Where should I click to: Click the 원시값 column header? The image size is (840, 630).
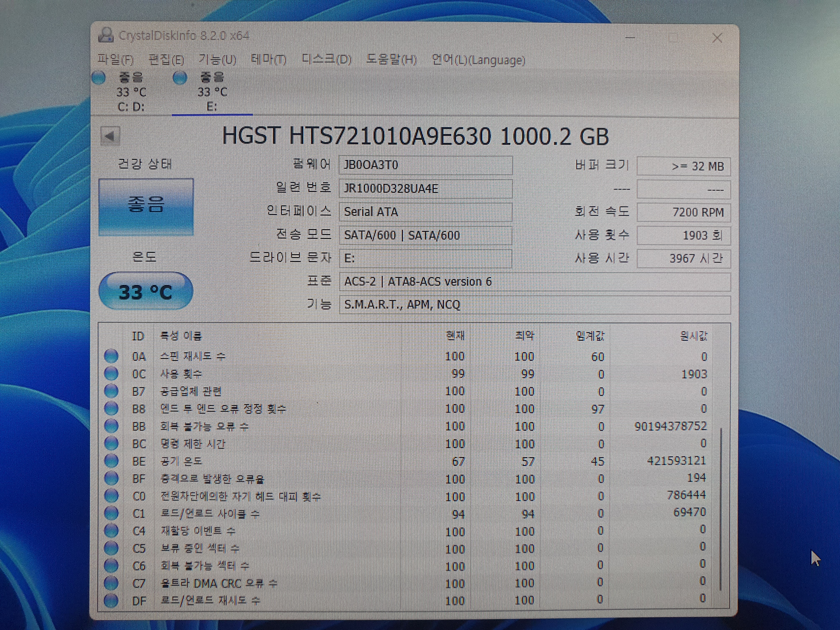pos(693,336)
